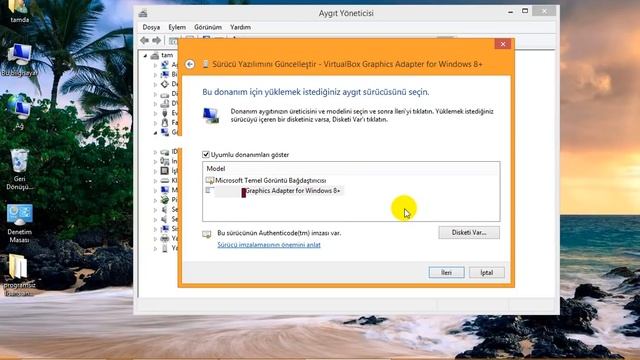The image size is (640, 360).
Task: Select the keyboard icon in row Kl
Action: (164, 180)
